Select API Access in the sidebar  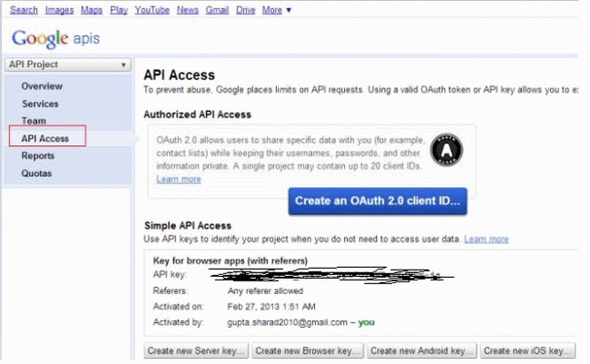(x=44, y=139)
